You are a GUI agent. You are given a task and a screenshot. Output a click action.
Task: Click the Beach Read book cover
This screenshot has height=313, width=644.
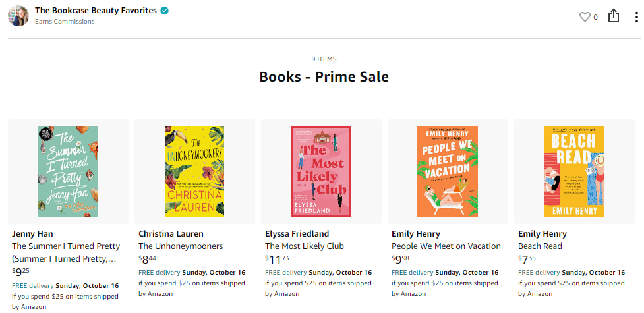(574, 171)
